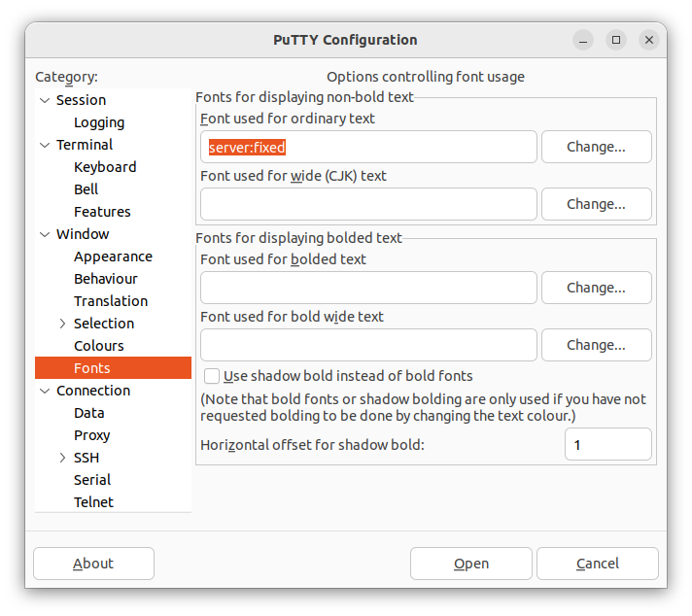Focus the shadow bold horizontal offset field
This screenshot has height=616, width=692.
(x=608, y=445)
